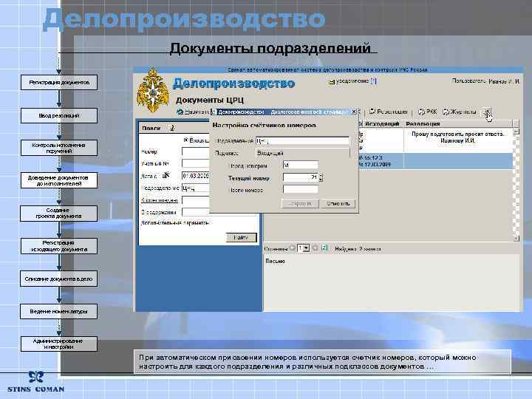Image resolution: width=532 pixels, height=399 pixels.
Task: Click the Учетный № search field
Action: coord(195,163)
